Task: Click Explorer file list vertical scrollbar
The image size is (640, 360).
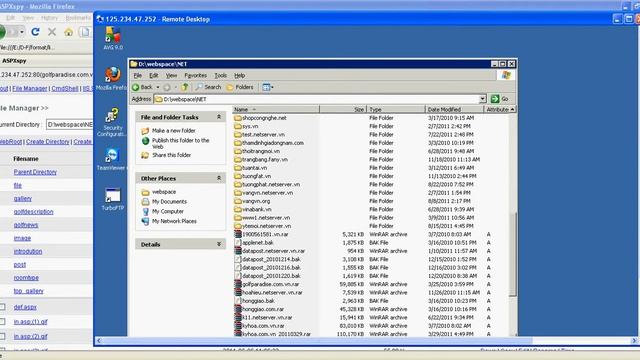Action: click(x=513, y=253)
